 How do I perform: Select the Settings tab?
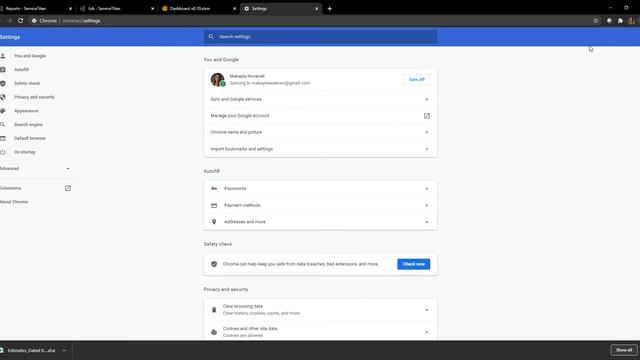coord(281,9)
